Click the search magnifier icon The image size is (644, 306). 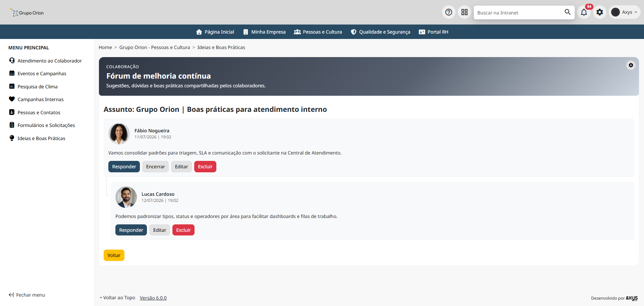point(568,12)
